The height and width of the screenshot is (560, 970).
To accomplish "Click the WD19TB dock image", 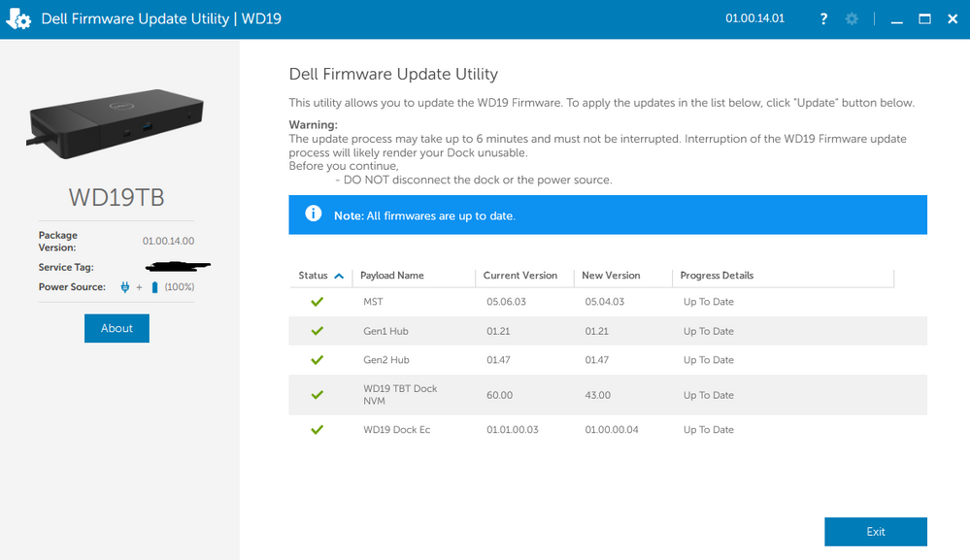I will pos(116,123).
